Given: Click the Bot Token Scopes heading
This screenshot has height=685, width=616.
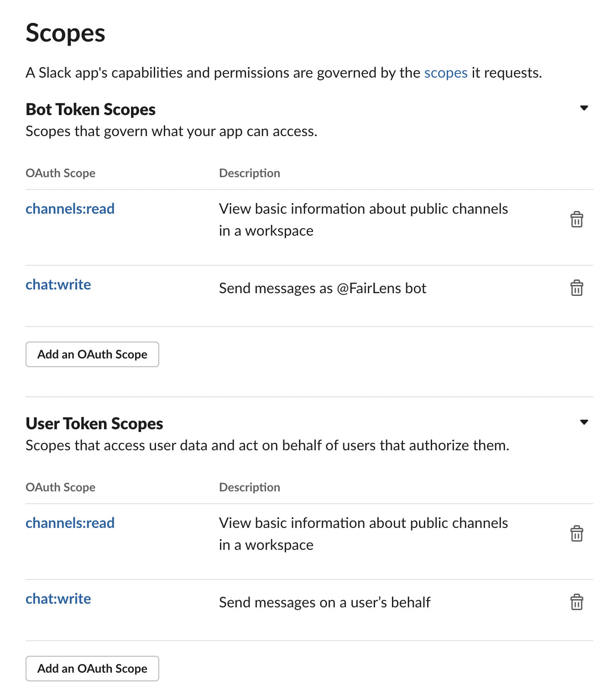Looking at the screenshot, I should tap(90, 110).
